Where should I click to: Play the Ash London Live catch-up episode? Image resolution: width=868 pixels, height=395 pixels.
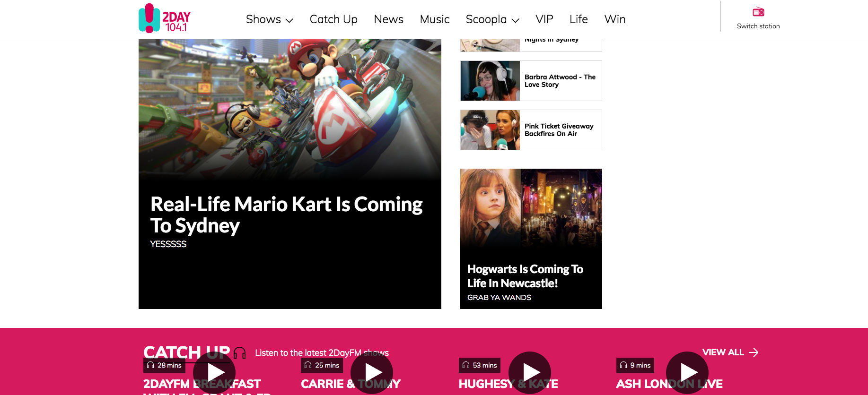click(687, 372)
